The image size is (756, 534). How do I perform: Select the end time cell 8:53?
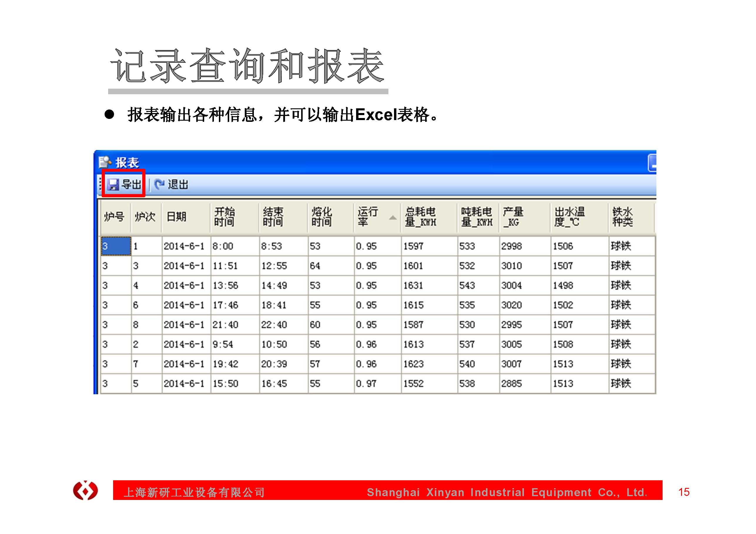click(x=284, y=246)
